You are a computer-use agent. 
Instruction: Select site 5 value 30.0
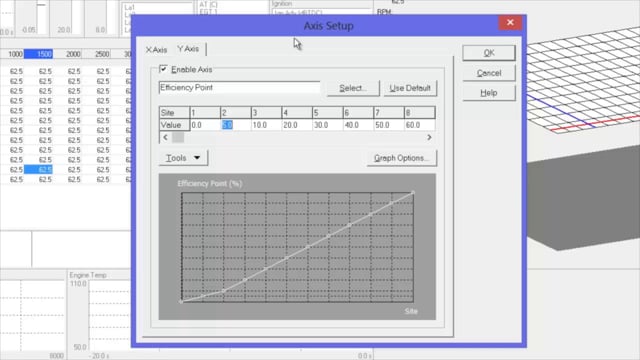pyautogui.click(x=327, y=125)
